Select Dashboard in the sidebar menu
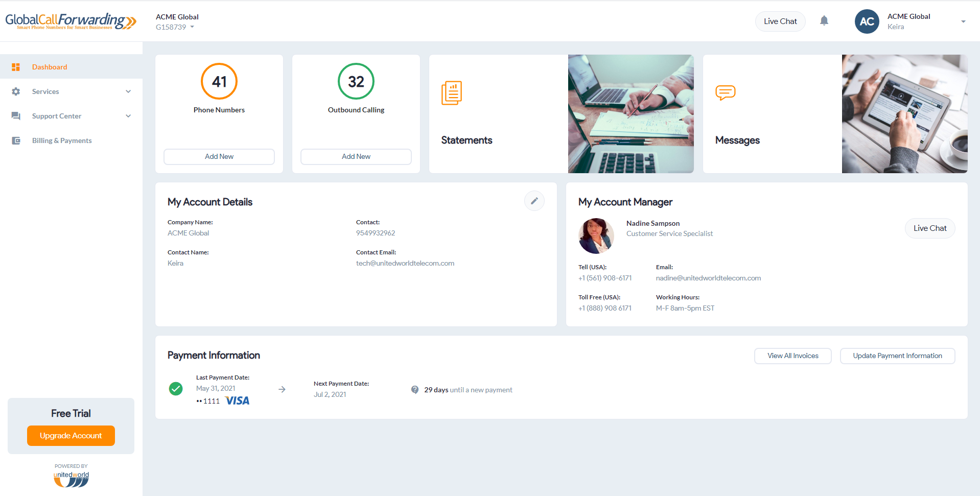 pos(50,66)
